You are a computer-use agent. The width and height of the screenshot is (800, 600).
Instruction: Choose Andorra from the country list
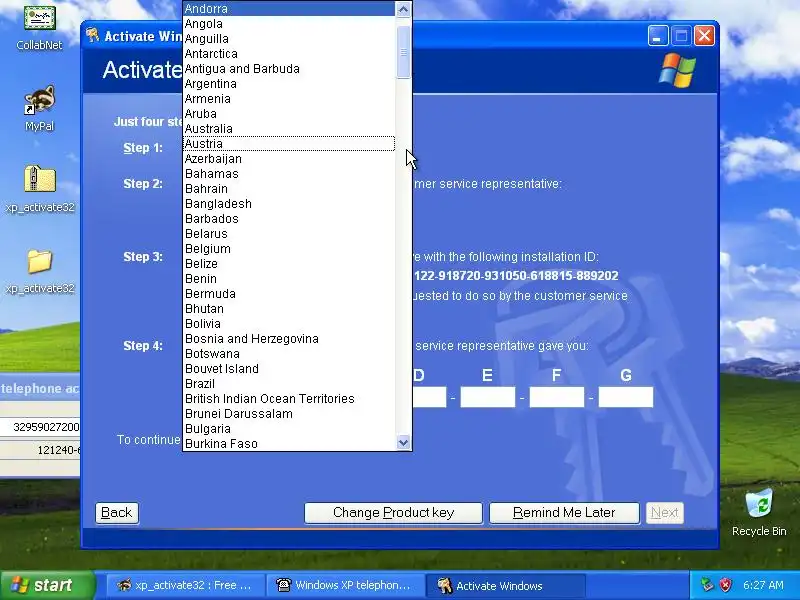click(289, 9)
